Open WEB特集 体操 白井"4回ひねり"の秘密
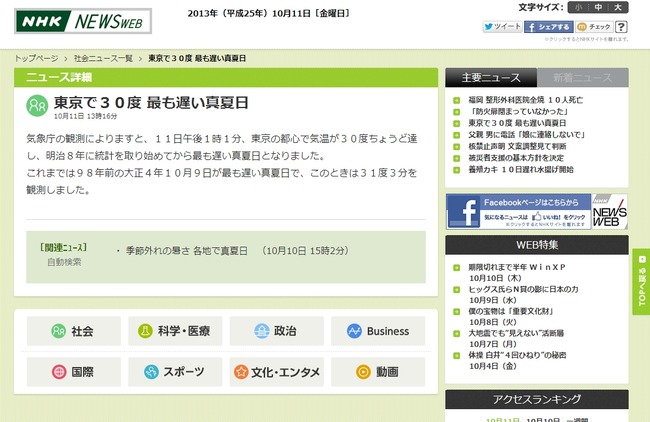Image resolution: width=650 pixels, height=422 pixels. (x=517, y=355)
